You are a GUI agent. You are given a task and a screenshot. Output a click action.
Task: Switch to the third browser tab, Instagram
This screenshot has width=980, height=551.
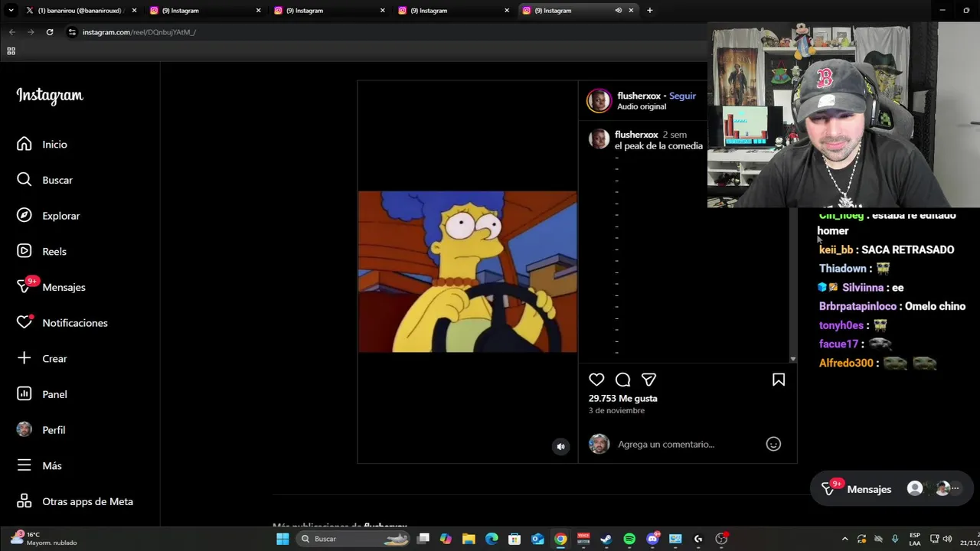pos(329,11)
